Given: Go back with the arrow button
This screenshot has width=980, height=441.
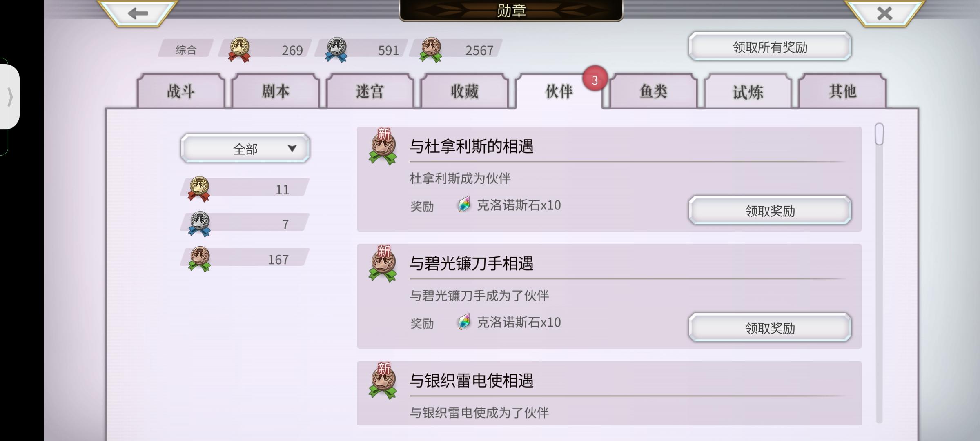Looking at the screenshot, I should [138, 13].
